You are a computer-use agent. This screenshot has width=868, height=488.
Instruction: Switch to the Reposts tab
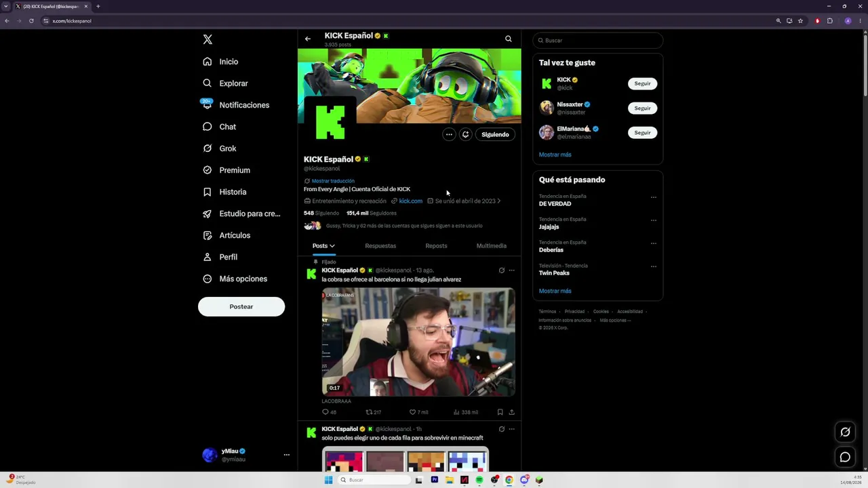coord(436,246)
